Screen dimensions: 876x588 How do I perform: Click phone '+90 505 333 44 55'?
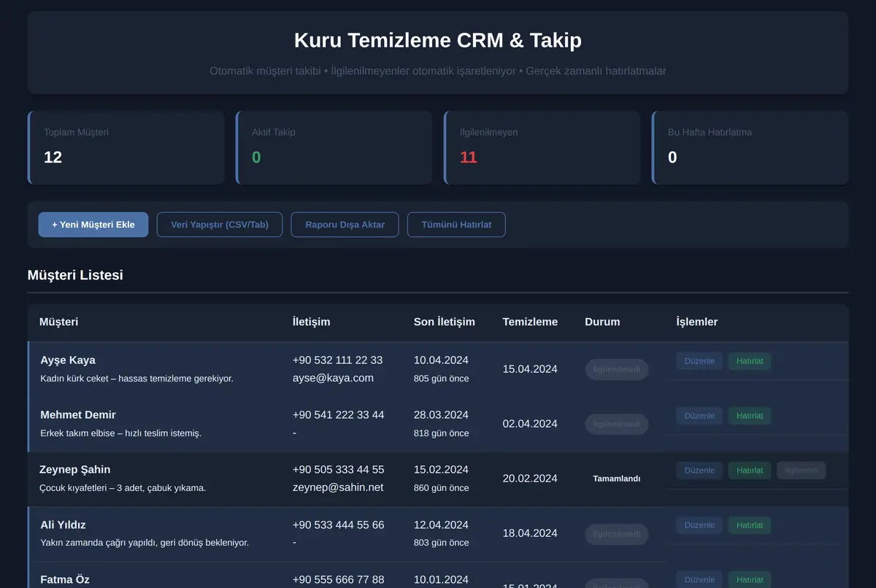[338, 469]
